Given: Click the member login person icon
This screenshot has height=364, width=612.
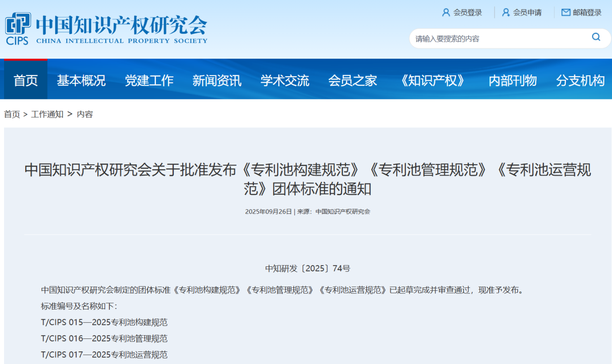Looking at the screenshot, I should (x=446, y=13).
